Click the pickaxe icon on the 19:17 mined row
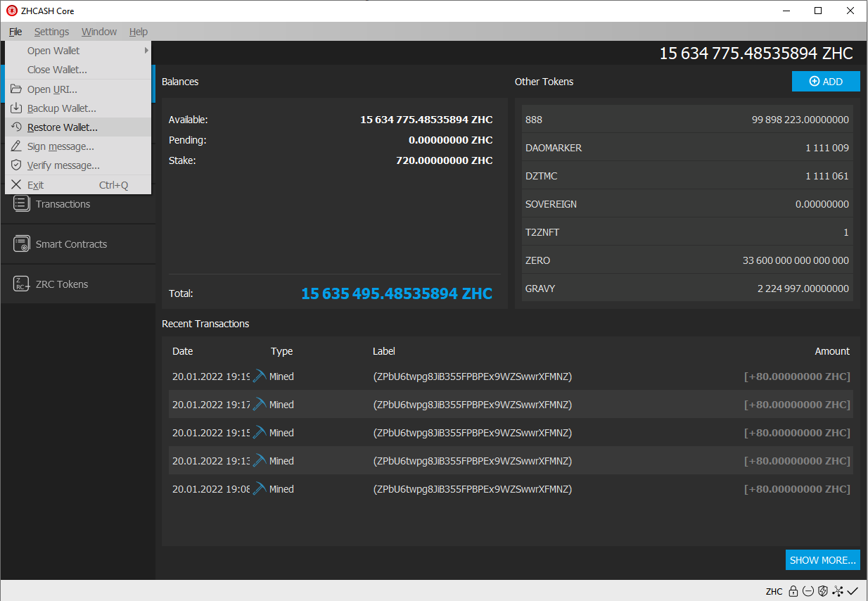The width and height of the screenshot is (868, 601). [259, 405]
